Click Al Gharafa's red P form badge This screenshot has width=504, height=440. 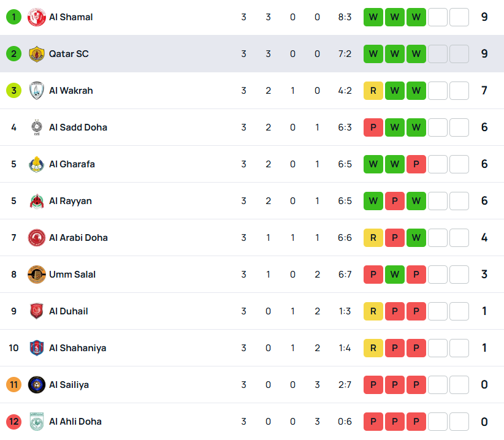tap(416, 164)
